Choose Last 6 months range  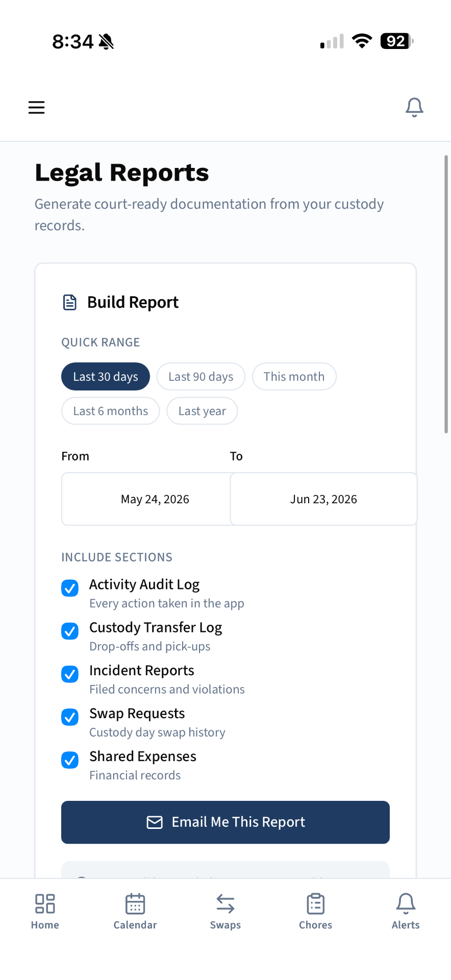pyautogui.click(x=111, y=411)
